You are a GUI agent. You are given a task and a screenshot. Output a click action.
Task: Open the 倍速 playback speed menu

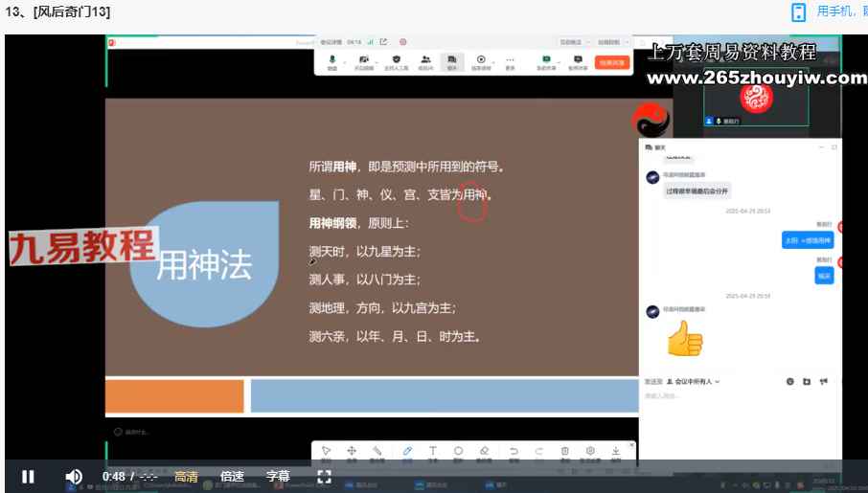point(232,476)
